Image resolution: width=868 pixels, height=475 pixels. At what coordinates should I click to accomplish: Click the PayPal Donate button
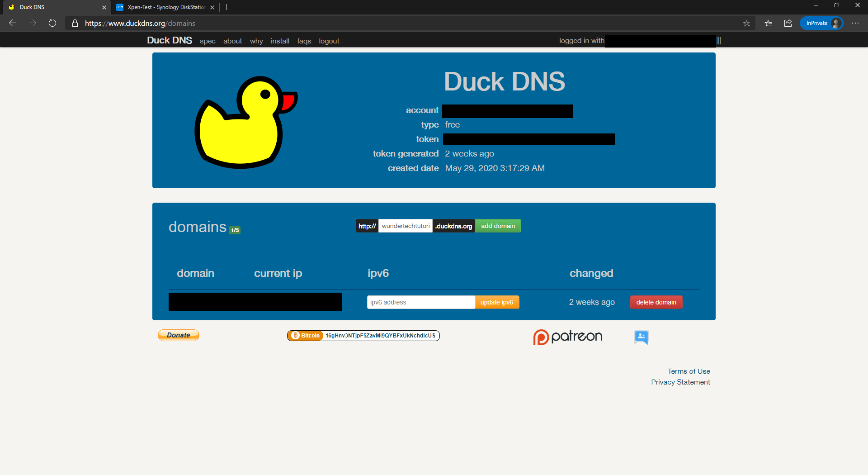click(179, 335)
